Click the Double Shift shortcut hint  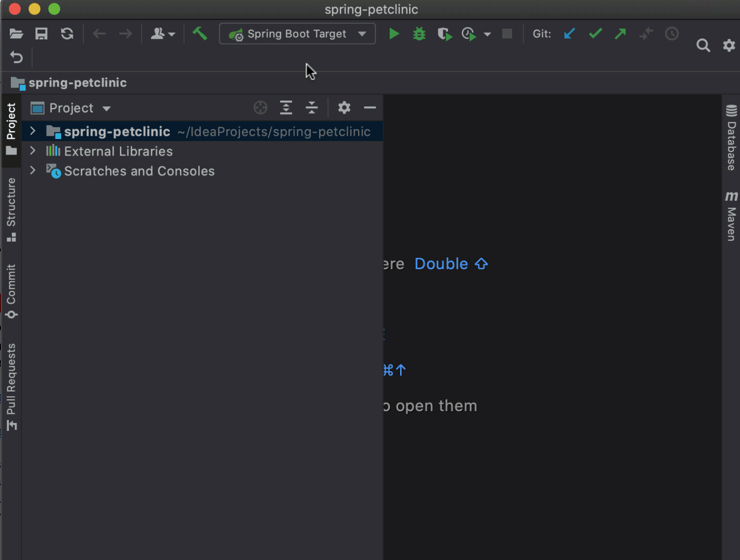(451, 264)
